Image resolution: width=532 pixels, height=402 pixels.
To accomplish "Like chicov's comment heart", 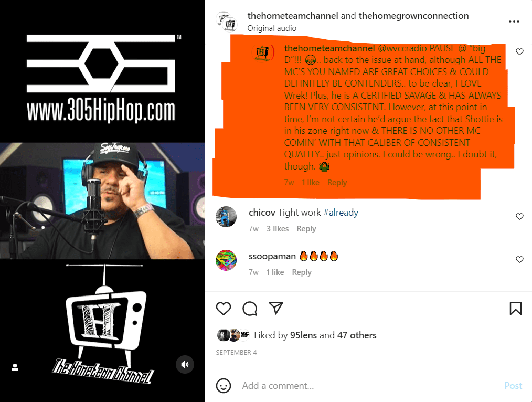I will point(519,216).
